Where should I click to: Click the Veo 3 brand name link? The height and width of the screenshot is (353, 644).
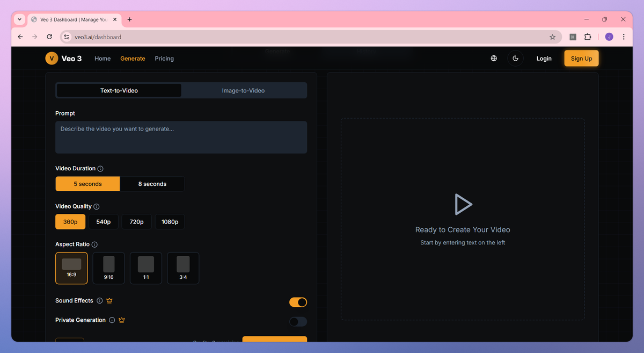pyautogui.click(x=72, y=59)
